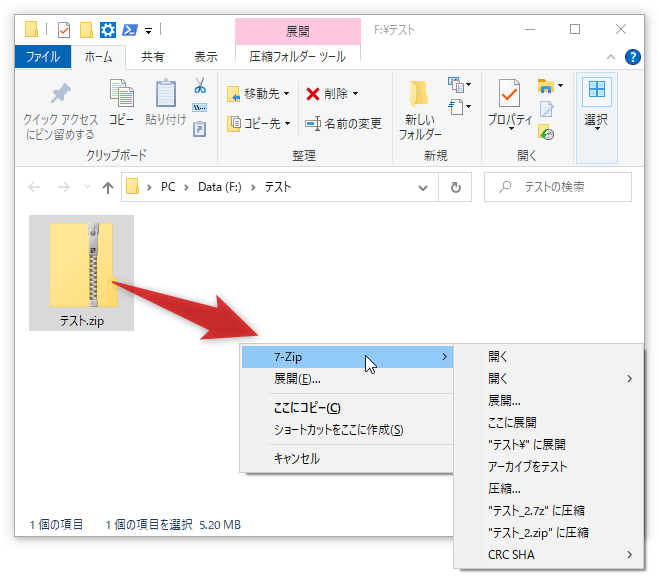Choose 圧縮... in the 7-Zip submenu
This screenshot has width=658, height=582.
coord(548,489)
